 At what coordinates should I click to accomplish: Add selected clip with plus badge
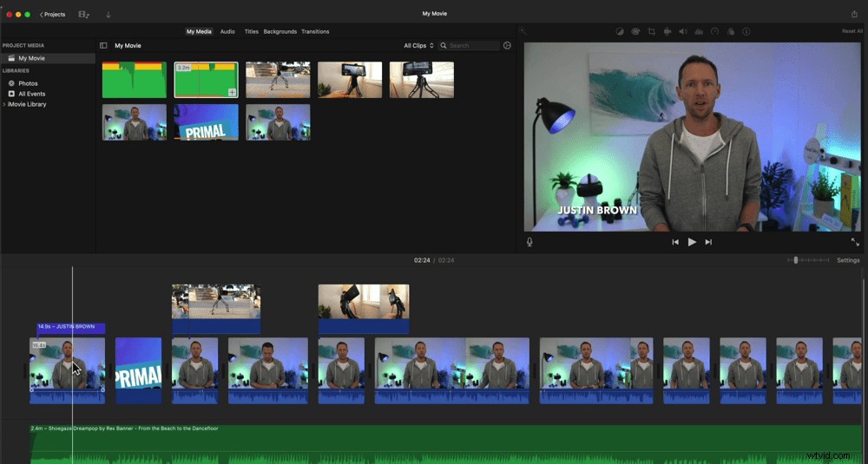coord(232,92)
